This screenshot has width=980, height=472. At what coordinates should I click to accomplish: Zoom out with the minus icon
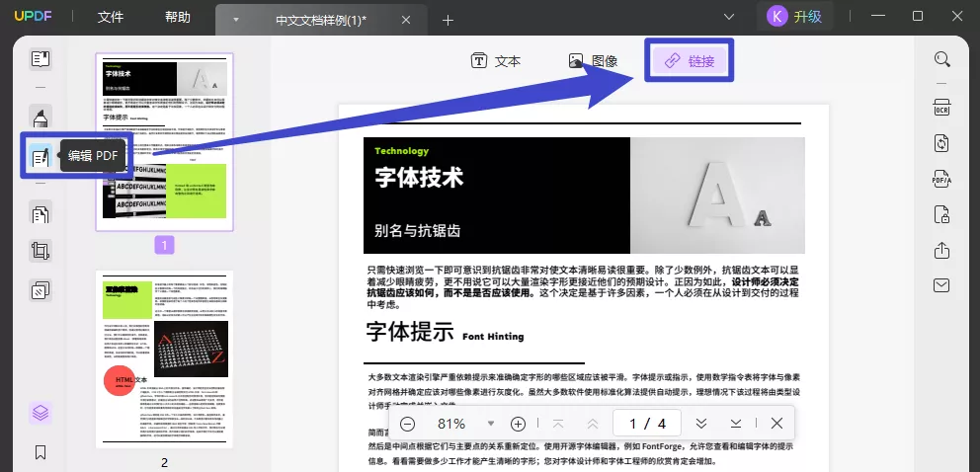[x=407, y=424]
